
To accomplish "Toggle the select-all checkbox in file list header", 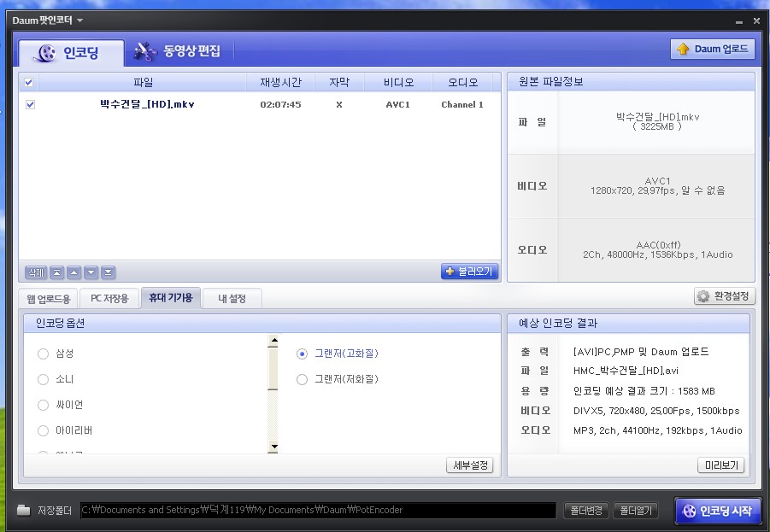I will (x=28, y=82).
